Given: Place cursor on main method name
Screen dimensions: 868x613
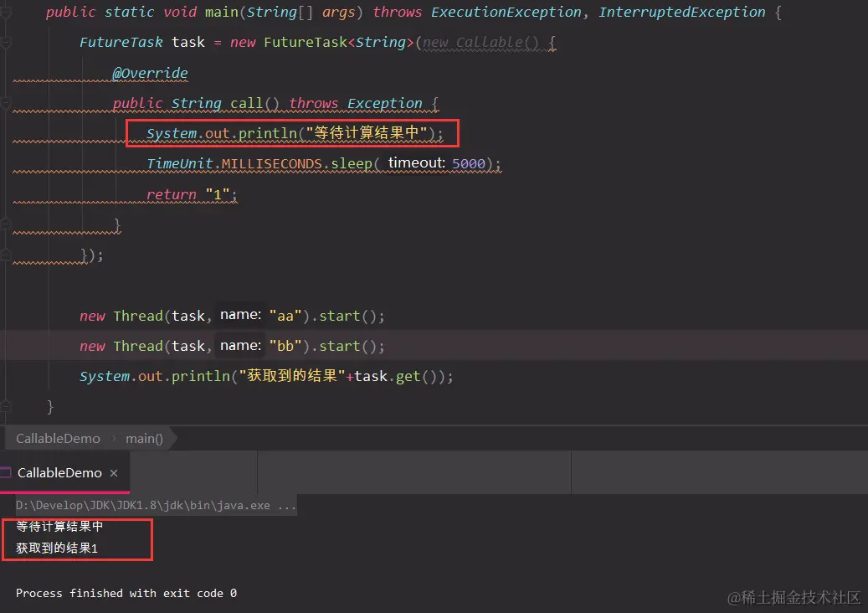Looking at the screenshot, I should point(222,13).
